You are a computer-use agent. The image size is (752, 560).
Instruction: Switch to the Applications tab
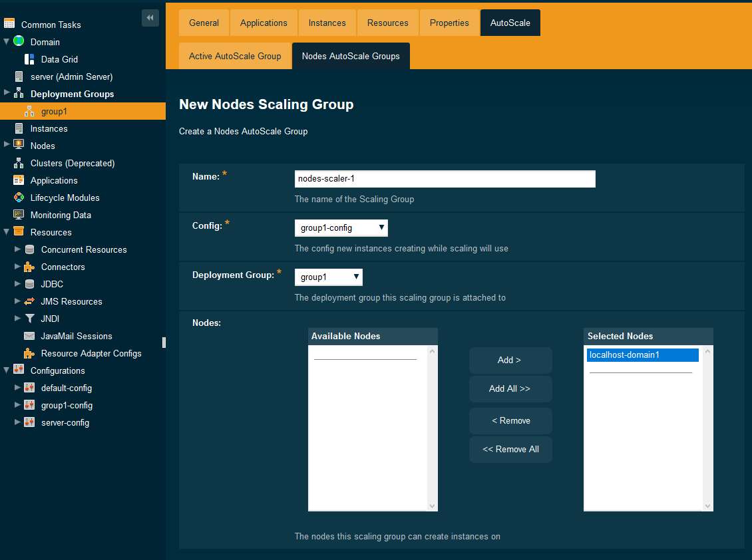264,23
